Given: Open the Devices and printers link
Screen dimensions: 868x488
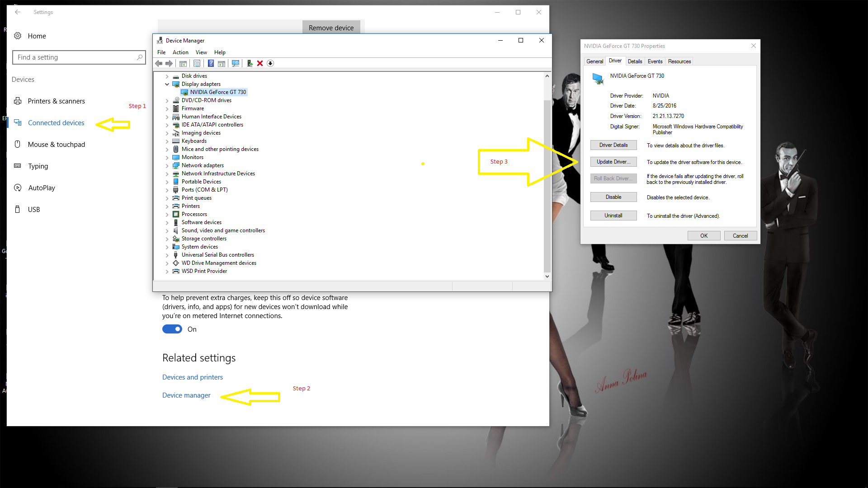Looking at the screenshot, I should coord(193,377).
